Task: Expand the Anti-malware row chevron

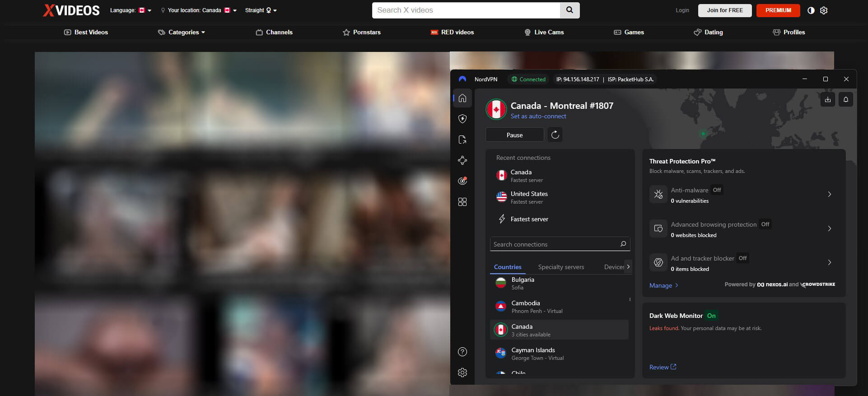Action: point(829,194)
